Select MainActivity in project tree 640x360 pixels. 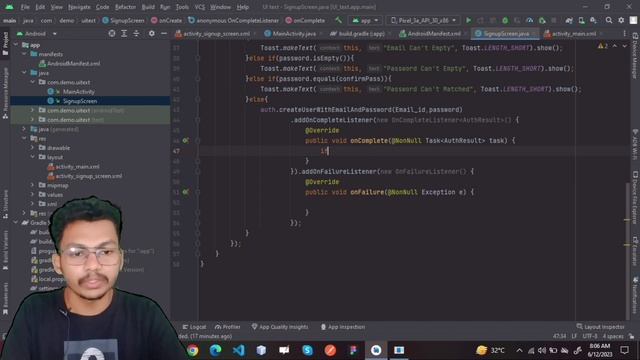coord(79,91)
